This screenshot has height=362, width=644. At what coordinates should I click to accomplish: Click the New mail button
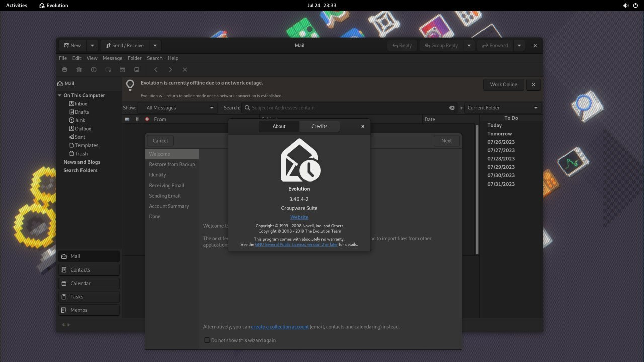pyautogui.click(x=72, y=45)
